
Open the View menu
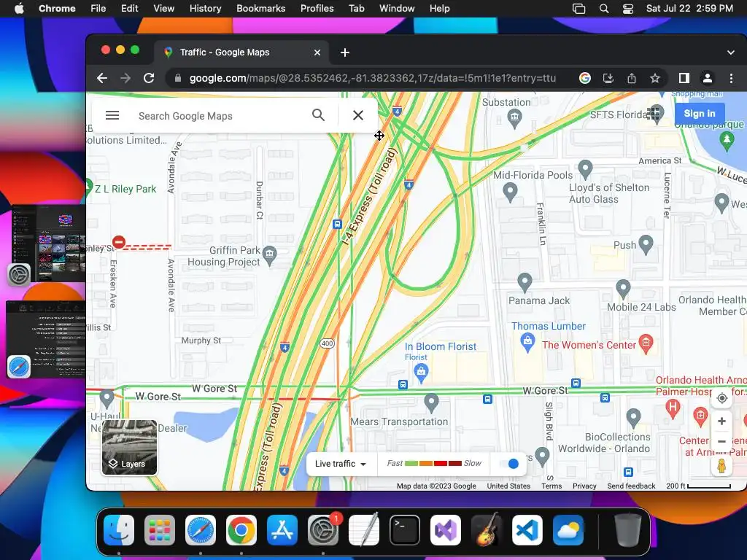click(163, 8)
